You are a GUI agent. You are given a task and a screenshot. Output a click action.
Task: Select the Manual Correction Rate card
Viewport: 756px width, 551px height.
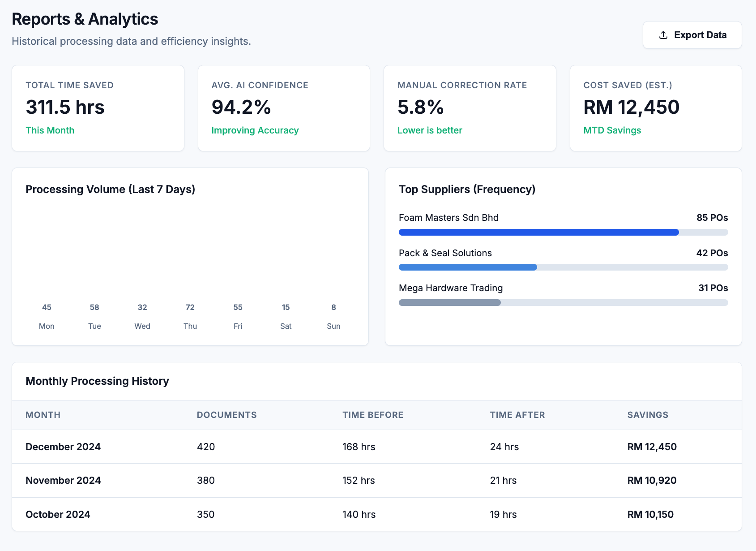[x=470, y=108]
